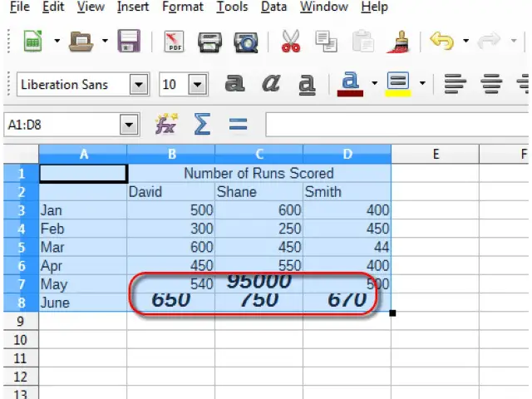Open the View menu
532x399 pixels.
(91, 7)
